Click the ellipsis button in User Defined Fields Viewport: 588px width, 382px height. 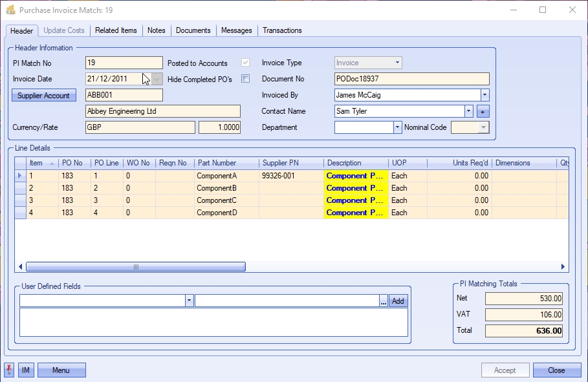[383, 301]
